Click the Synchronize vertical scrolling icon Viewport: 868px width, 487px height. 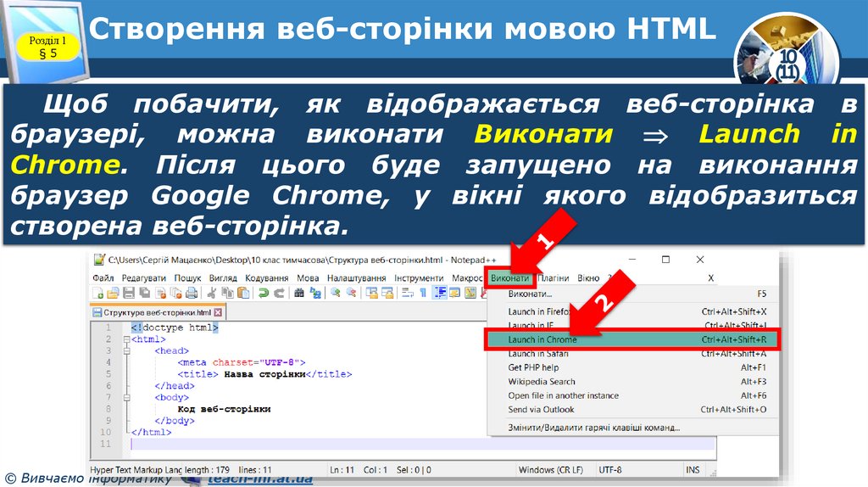coord(371,293)
